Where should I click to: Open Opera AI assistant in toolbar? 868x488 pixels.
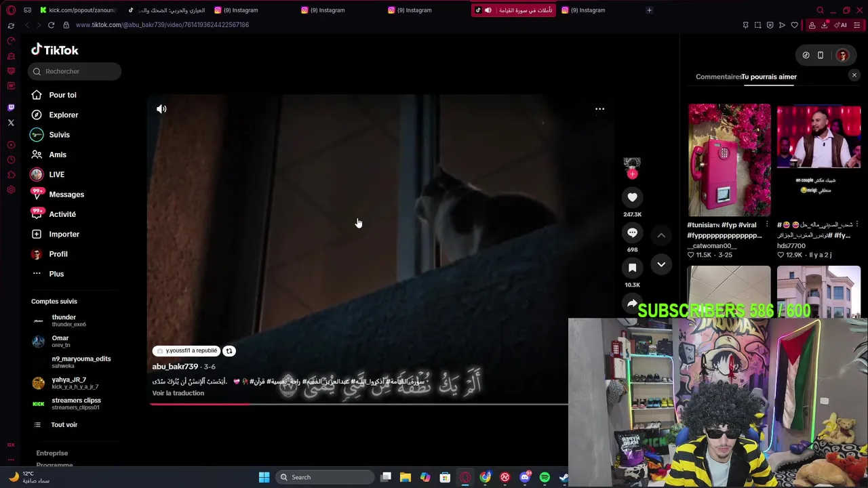(x=842, y=25)
